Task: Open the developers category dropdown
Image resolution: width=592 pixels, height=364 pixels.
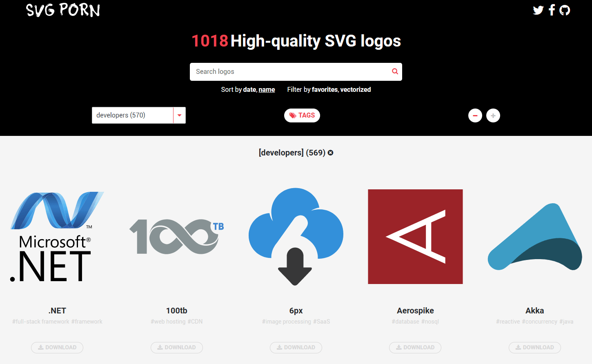Action: click(132, 115)
